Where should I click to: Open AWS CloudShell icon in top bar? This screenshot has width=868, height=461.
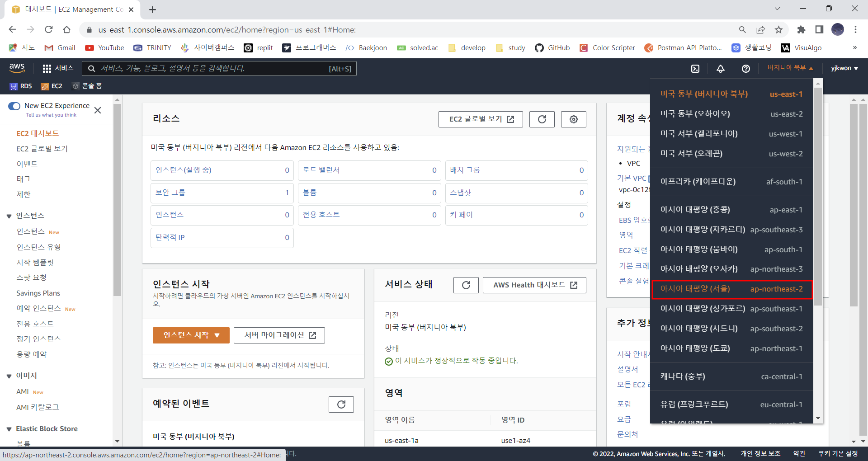click(x=695, y=69)
